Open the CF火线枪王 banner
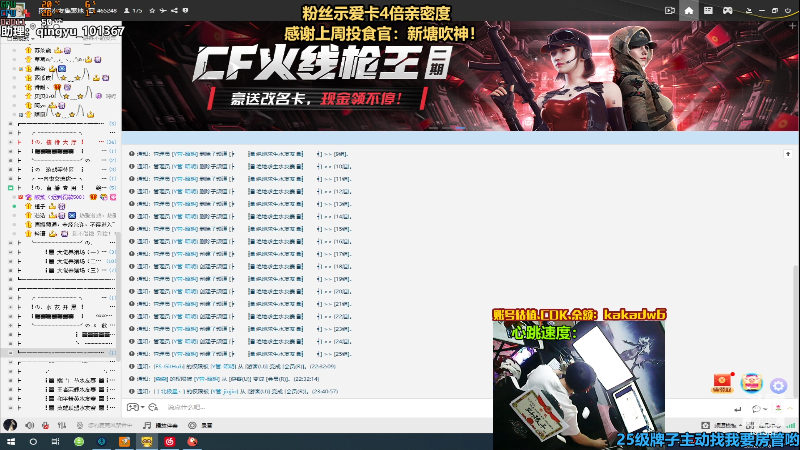The width and height of the screenshot is (800, 450). [460, 76]
